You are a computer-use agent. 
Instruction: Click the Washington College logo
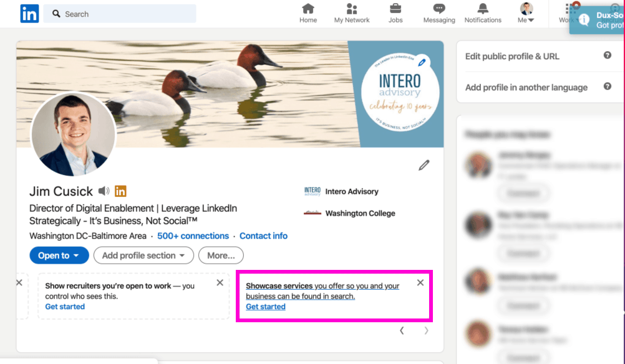[312, 213]
